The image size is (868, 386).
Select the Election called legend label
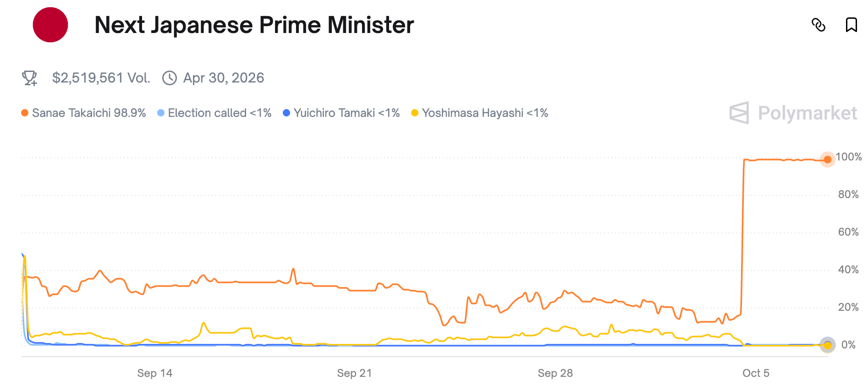(220, 113)
